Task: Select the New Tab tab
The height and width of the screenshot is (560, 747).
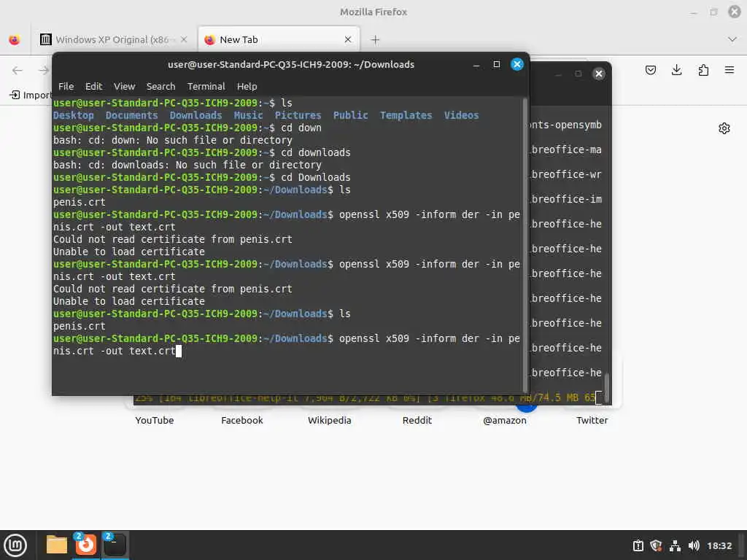Action: tap(279, 39)
